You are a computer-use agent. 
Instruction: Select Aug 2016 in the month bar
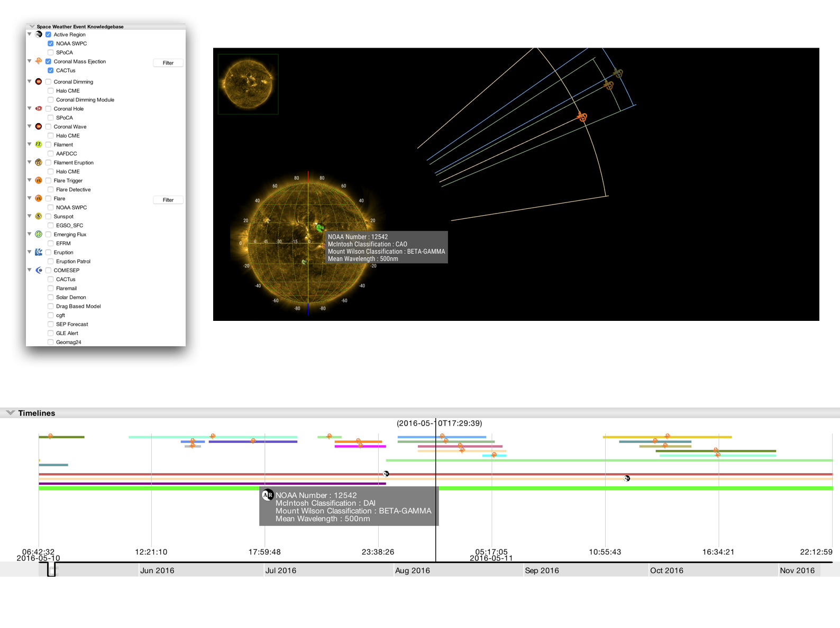click(x=413, y=570)
